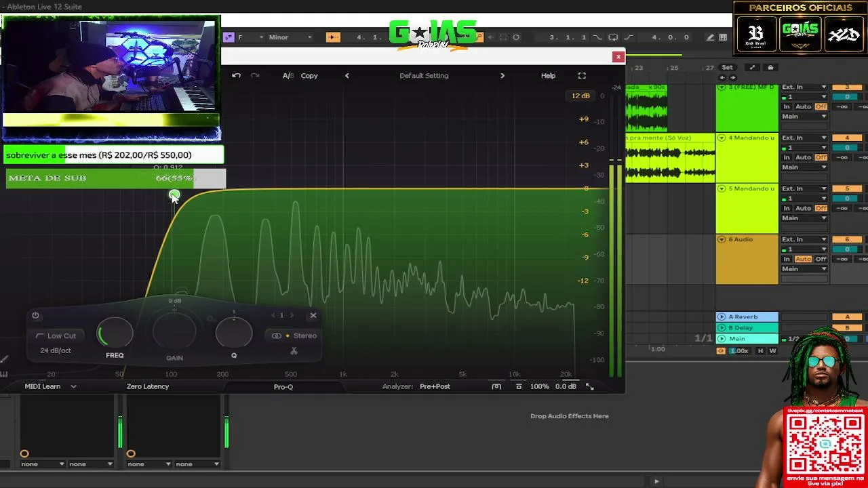Image resolution: width=868 pixels, height=488 pixels.
Task: Go to the next Pro-Q preset
Action: (x=502, y=75)
